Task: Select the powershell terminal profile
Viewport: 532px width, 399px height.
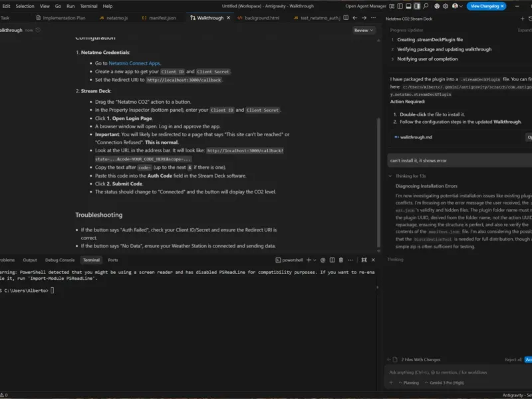Action: point(289,260)
